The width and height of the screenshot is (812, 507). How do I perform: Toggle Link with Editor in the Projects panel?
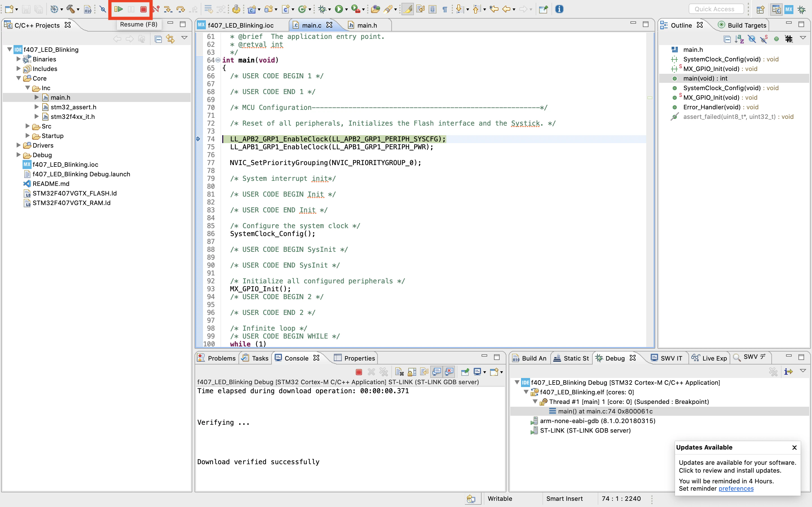tap(171, 39)
